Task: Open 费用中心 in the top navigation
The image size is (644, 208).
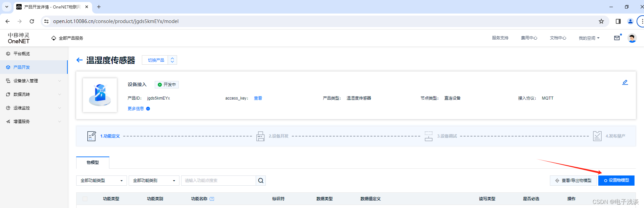Action: (x=529, y=38)
